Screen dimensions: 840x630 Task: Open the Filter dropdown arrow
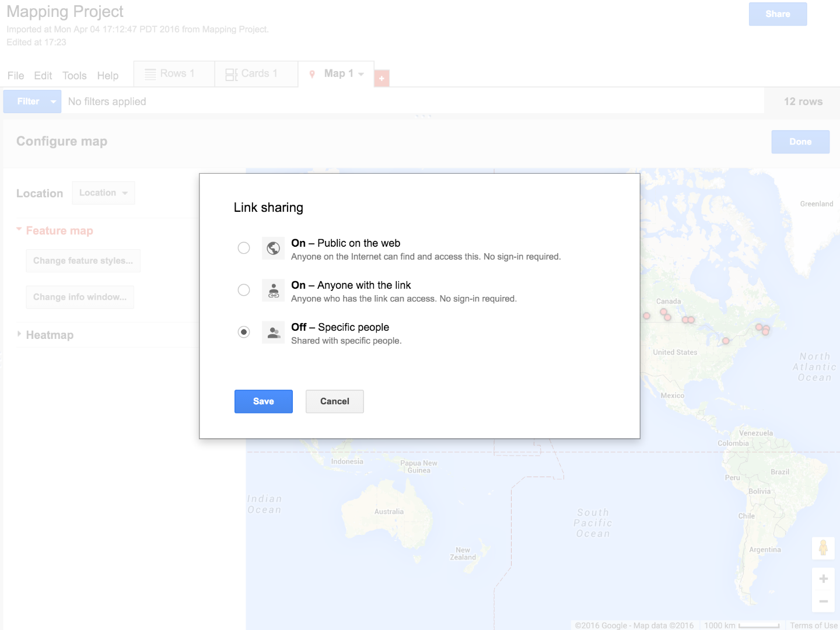click(53, 101)
